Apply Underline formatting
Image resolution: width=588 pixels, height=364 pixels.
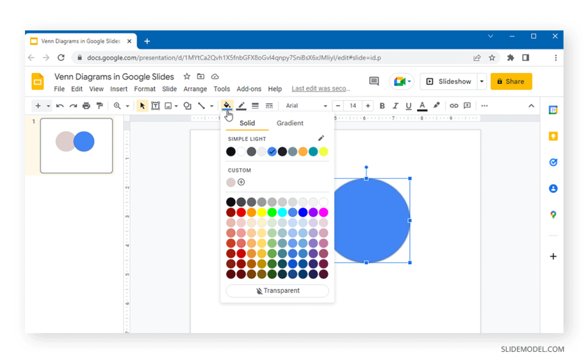point(408,106)
